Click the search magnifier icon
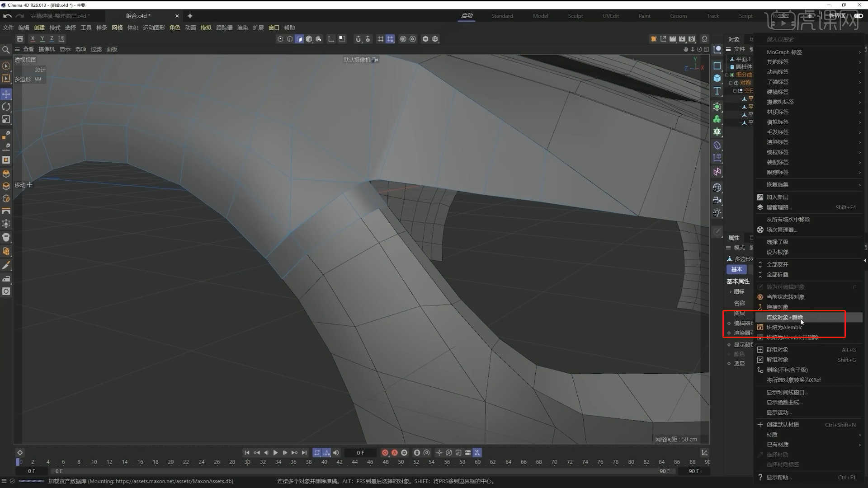Image resolution: width=868 pixels, height=488 pixels. coord(6,50)
